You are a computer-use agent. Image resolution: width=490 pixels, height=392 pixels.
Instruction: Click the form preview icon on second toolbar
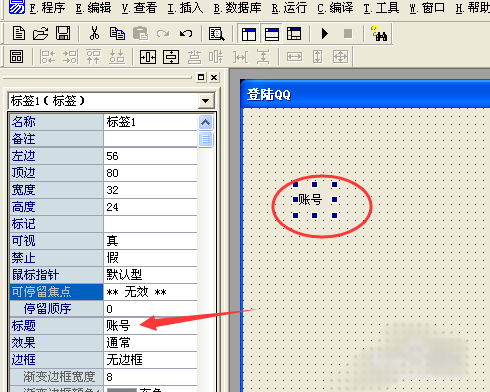tap(16, 57)
